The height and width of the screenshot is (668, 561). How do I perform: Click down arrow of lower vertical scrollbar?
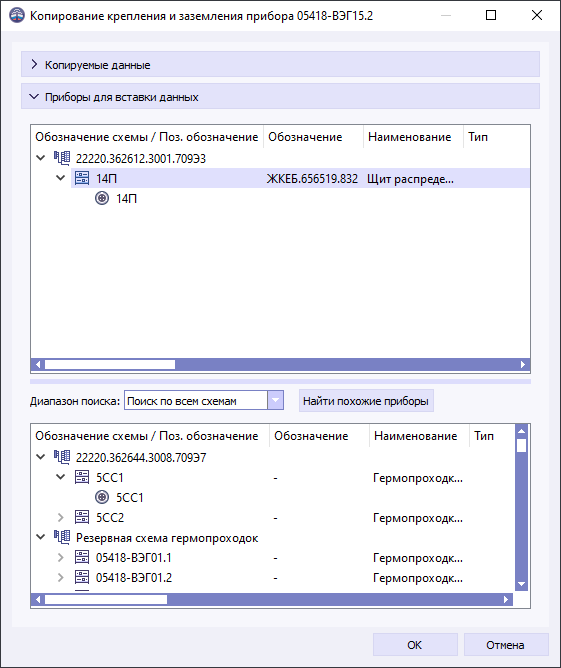pyautogui.click(x=521, y=584)
